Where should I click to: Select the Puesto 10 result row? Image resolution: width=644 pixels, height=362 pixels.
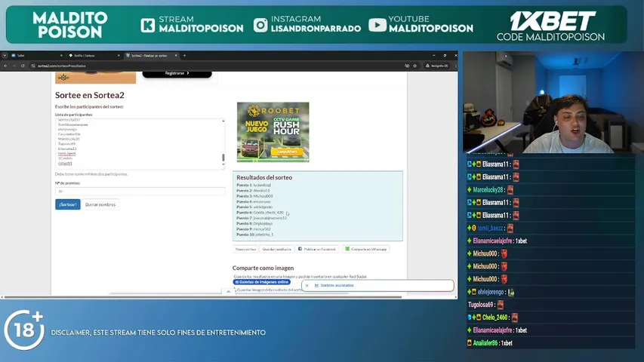pyautogui.click(x=254, y=235)
